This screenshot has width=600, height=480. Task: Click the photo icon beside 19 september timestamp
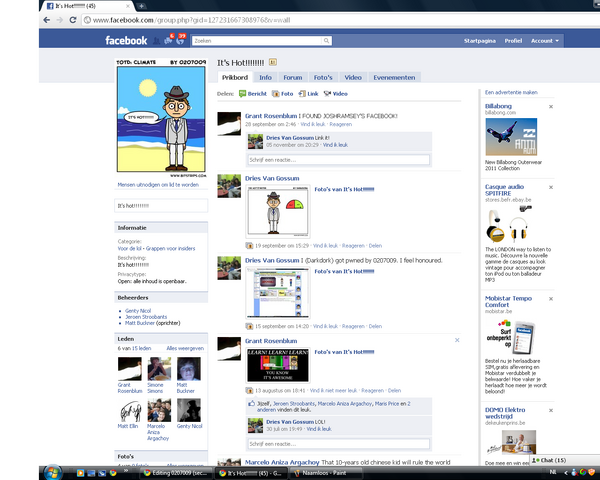coord(249,246)
